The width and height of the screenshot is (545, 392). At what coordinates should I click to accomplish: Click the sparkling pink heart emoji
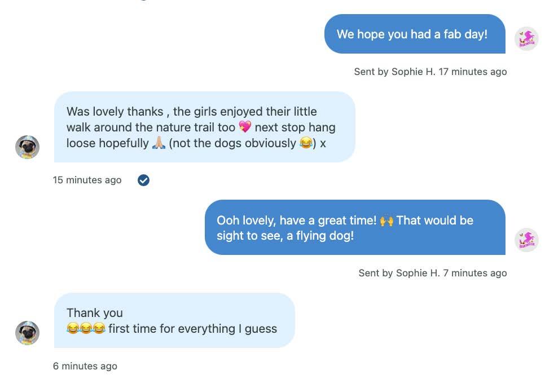(x=245, y=127)
